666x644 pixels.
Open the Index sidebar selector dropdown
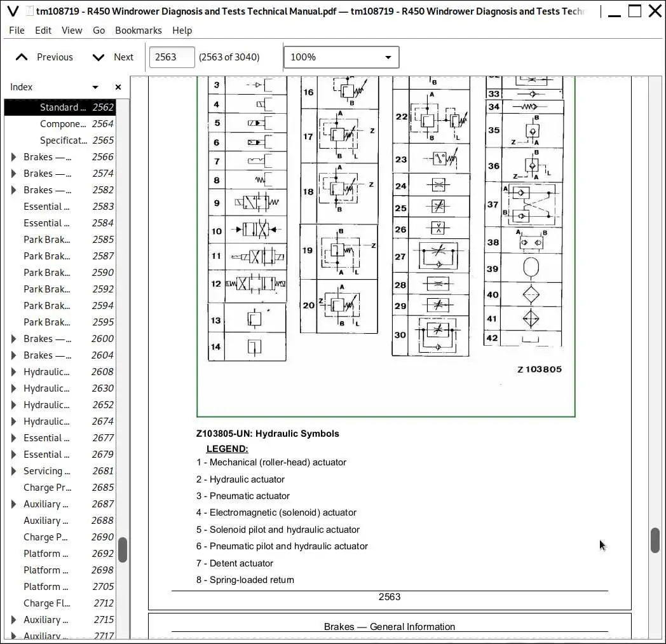(x=95, y=86)
